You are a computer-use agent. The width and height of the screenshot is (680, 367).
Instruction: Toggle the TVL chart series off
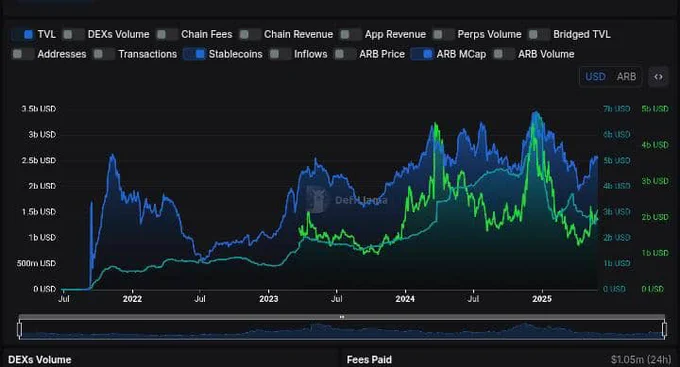tap(23, 34)
